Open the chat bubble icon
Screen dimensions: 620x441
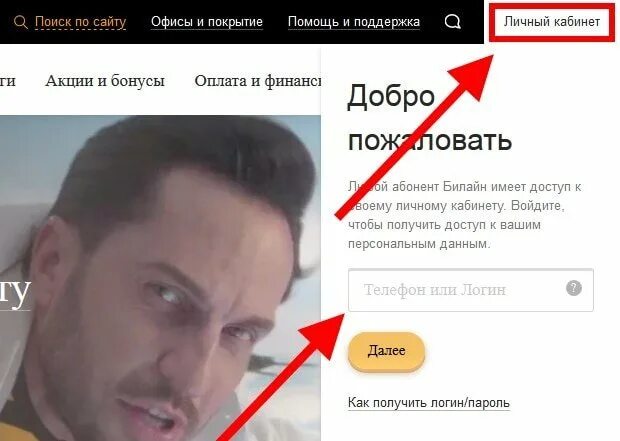coord(452,22)
